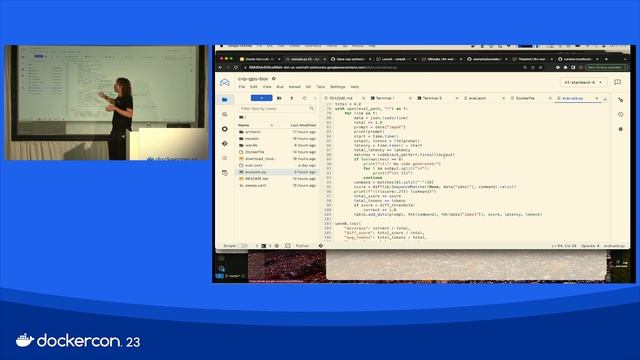Open the Git panel in left sidebar
This screenshot has width=640, height=360.
224,144
